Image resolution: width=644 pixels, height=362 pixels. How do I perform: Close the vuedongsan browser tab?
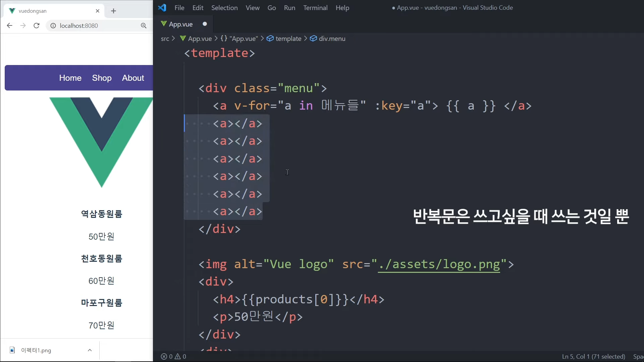point(98,11)
